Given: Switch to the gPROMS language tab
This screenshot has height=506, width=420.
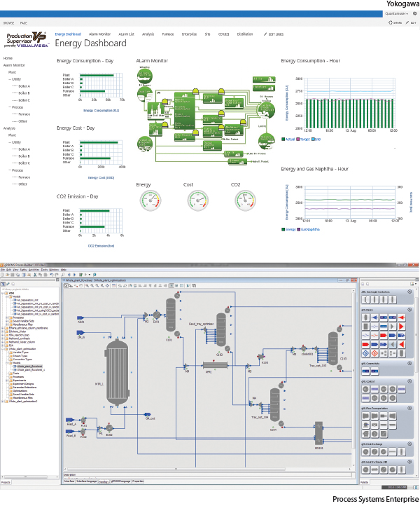Looking at the screenshot, I should click(x=120, y=481).
